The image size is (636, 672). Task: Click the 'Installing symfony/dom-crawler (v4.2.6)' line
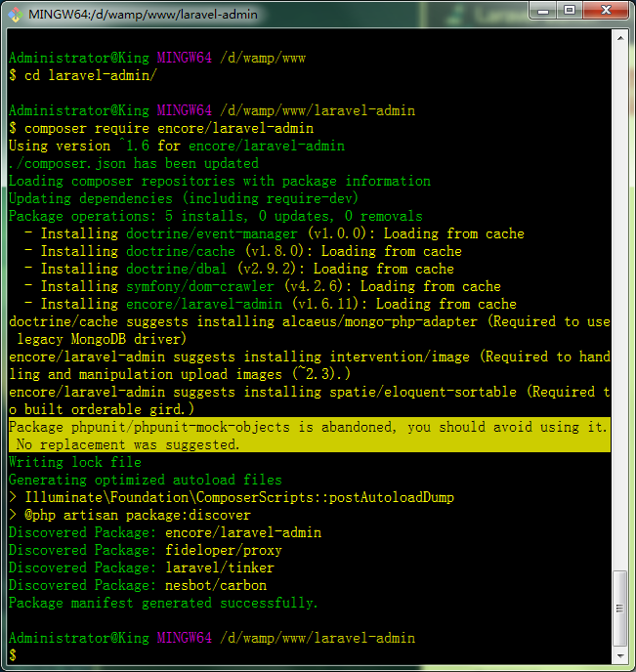(x=263, y=286)
